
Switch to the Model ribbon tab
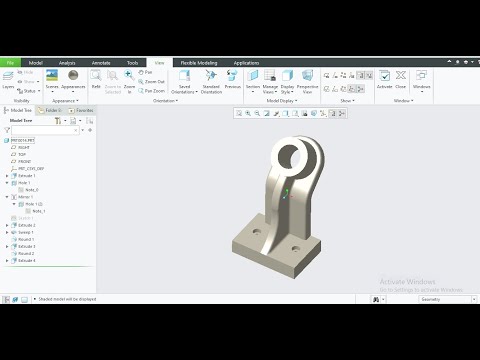36,63
